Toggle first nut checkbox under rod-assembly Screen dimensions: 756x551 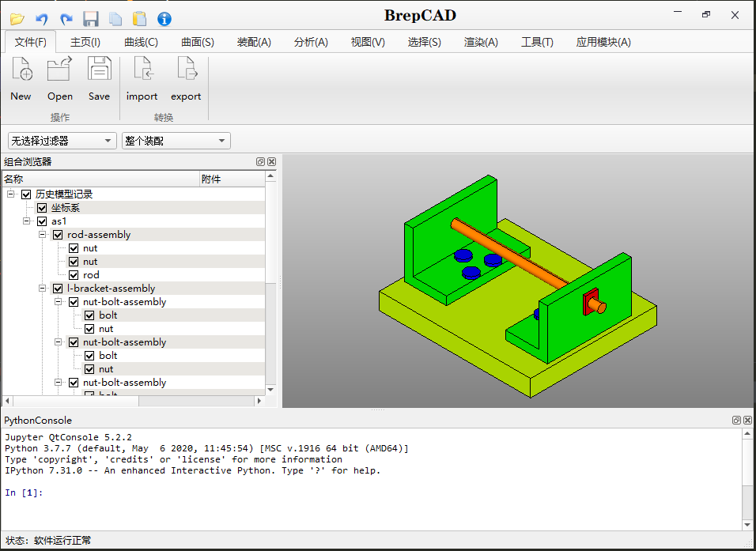[x=74, y=248]
